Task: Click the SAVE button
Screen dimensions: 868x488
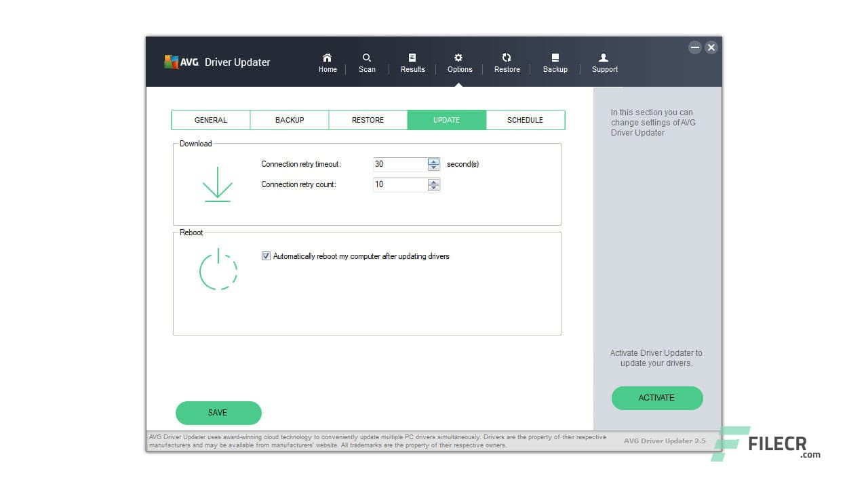Action: coord(218,413)
